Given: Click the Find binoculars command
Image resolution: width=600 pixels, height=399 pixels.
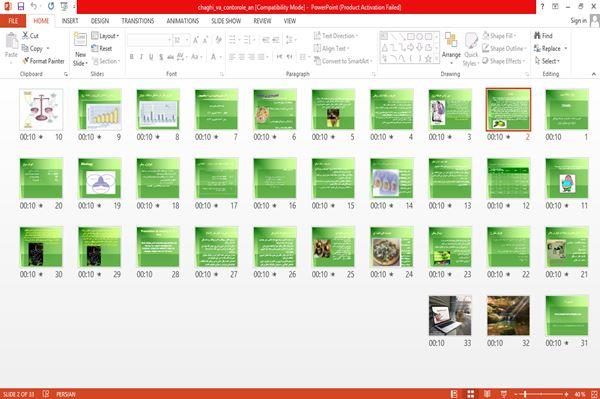Looking at the screenshot, I should click(x=543, y=36).
